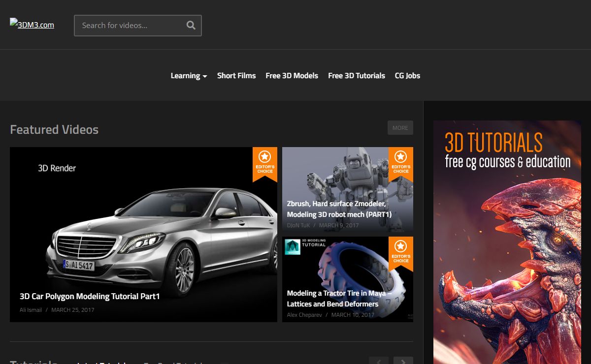This screenshot has height=364, width=591.
Task: Click the MARCH 10, 2017 date
Action: (x=353, y=315)
